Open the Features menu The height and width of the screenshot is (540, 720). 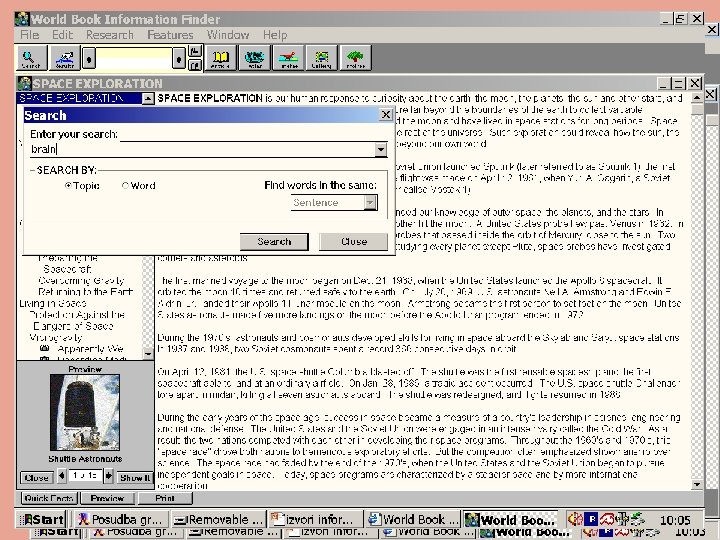click(170, 35)
